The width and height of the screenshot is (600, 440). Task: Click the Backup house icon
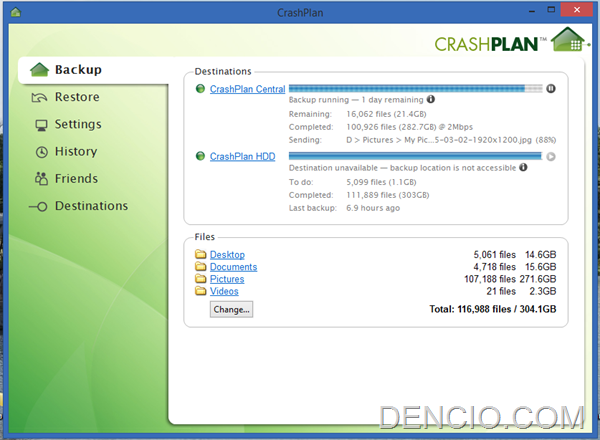click(39, 70)
